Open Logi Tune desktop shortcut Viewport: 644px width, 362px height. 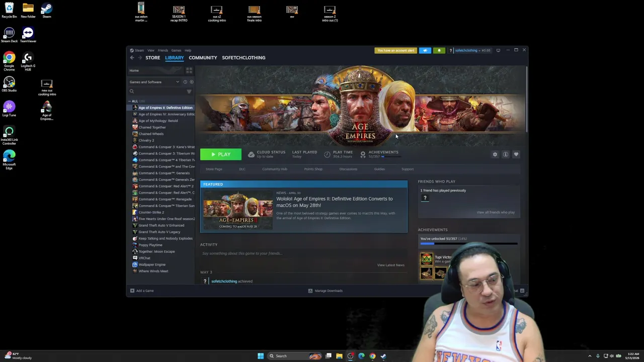click(9, 109)
